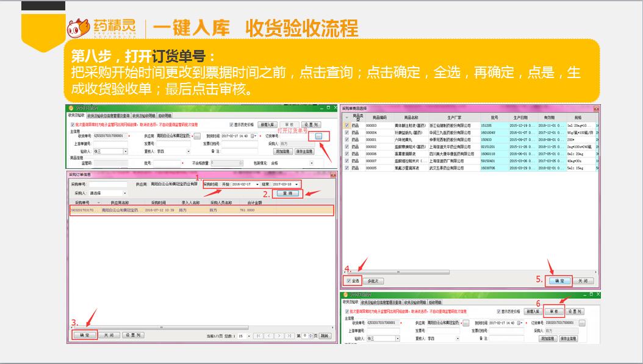Viewport: 643px width, 364px height.
Task: Switch to 拒收明细 tab in top-left window
Action: pos(165,115)
